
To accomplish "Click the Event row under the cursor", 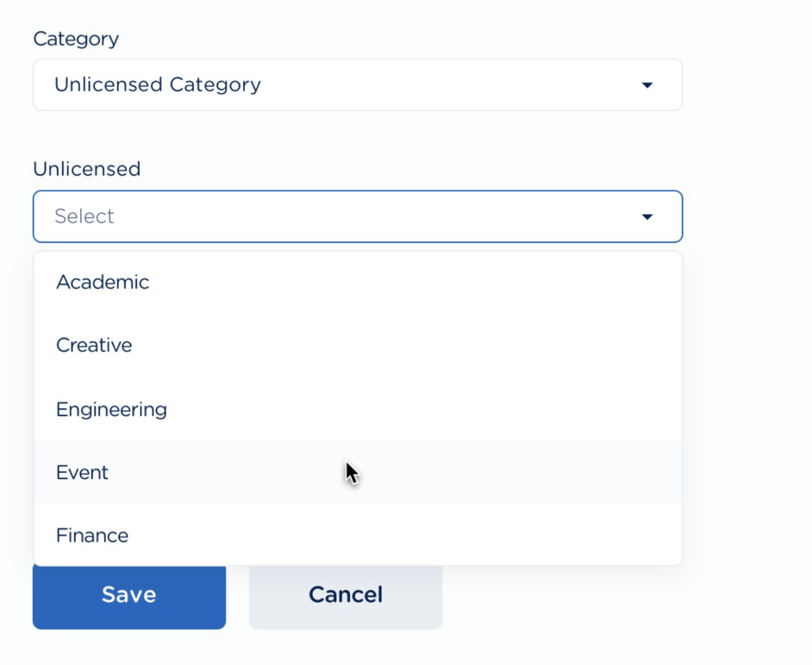I will (358, 472).
